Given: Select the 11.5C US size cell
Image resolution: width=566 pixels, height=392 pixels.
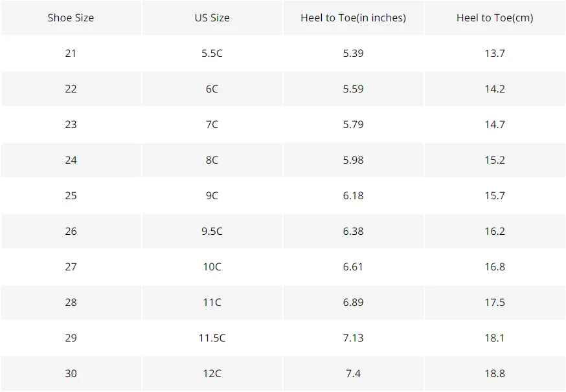Looking at the screenshot, I should click(212, 338).
